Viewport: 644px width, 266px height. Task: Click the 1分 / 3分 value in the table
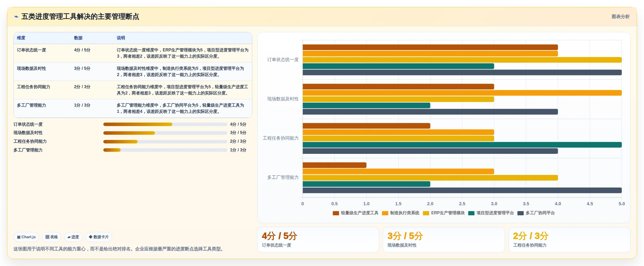[x=82, y=105]
